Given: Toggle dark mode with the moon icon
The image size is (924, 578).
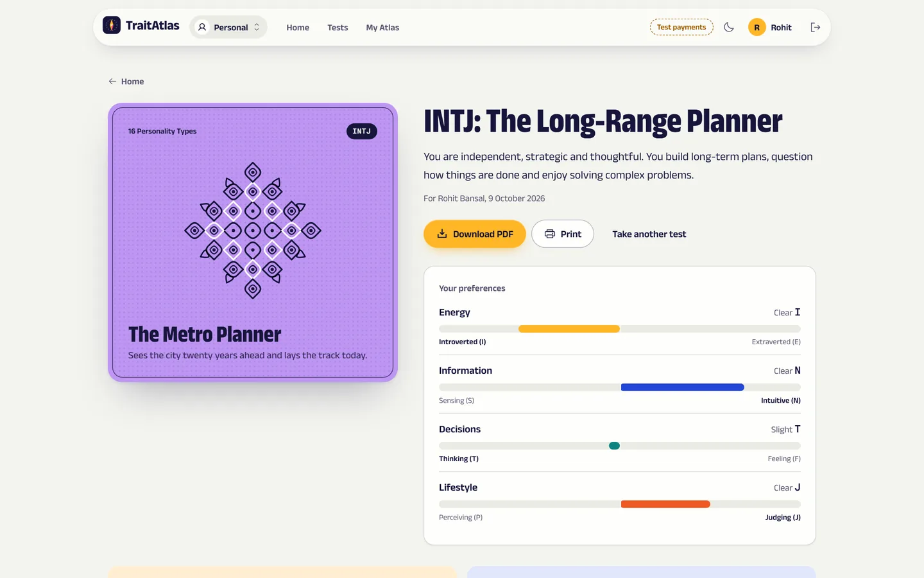Looking at the screenshot, I should tap(729, 27).
